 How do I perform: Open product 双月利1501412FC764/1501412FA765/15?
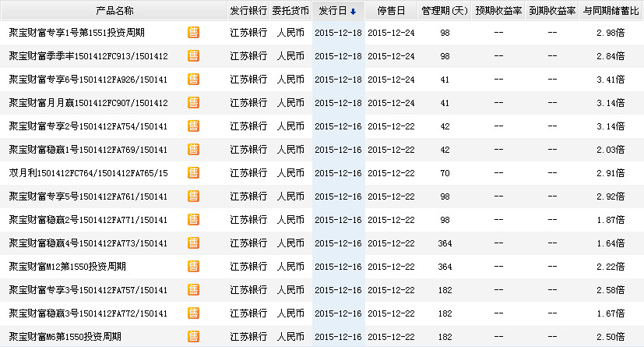point(88,173)
